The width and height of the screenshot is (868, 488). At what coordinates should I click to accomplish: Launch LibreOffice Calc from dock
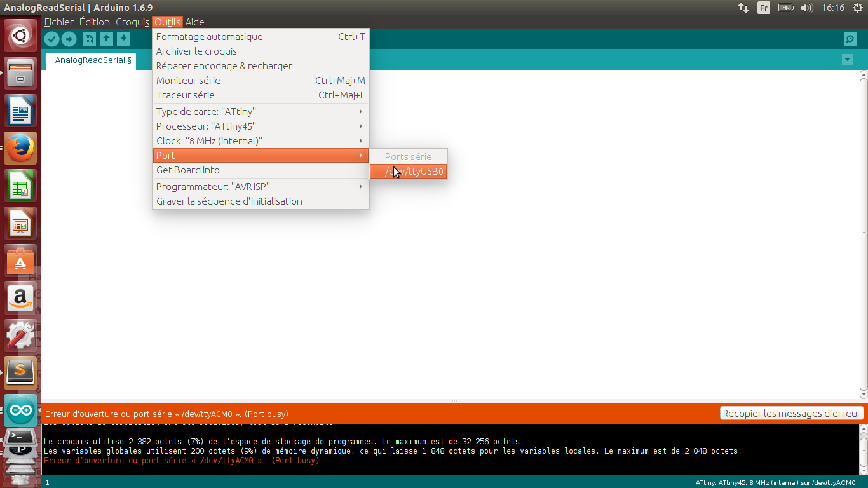pos(21,186)
